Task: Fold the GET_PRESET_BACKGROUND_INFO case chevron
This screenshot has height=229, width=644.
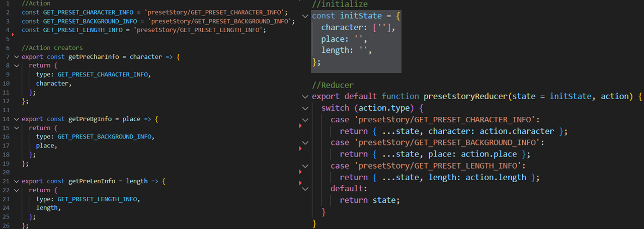Action: tap(305, 142)
